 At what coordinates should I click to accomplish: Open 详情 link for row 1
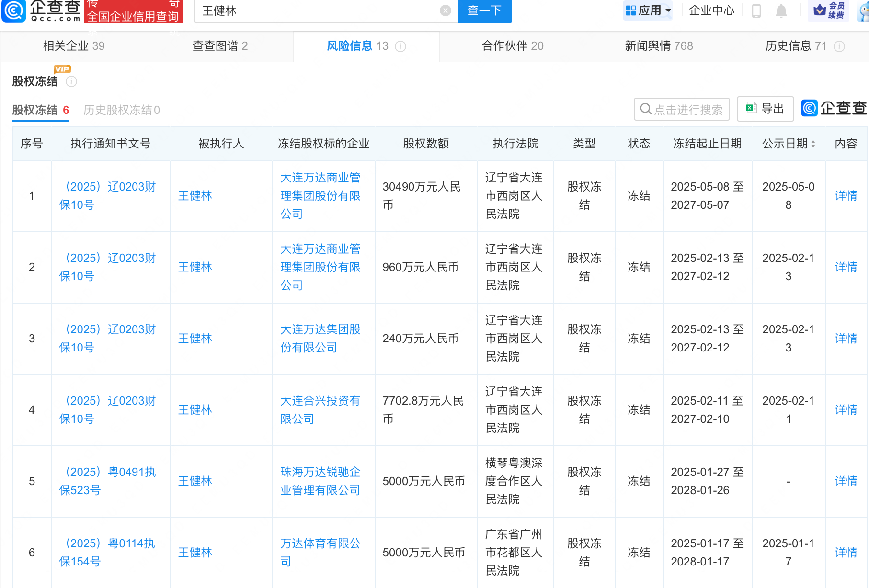(x=846, y=196)
